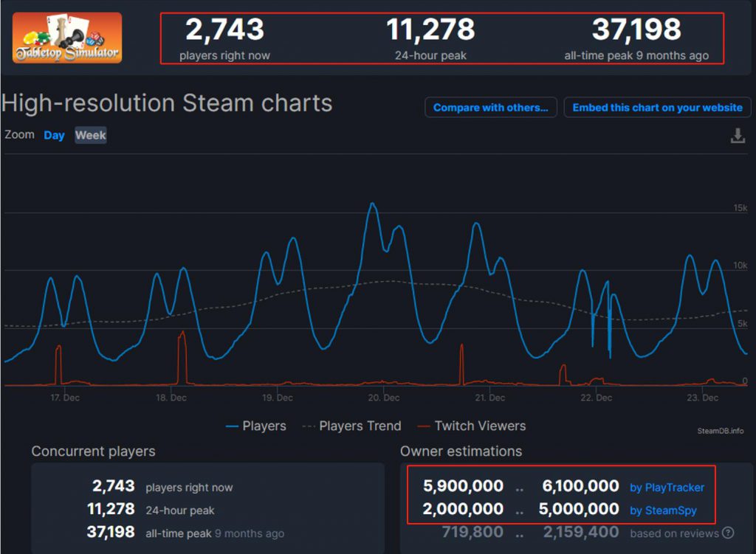Click the large '37,198' header all-time peak

[x=636, y=30]
